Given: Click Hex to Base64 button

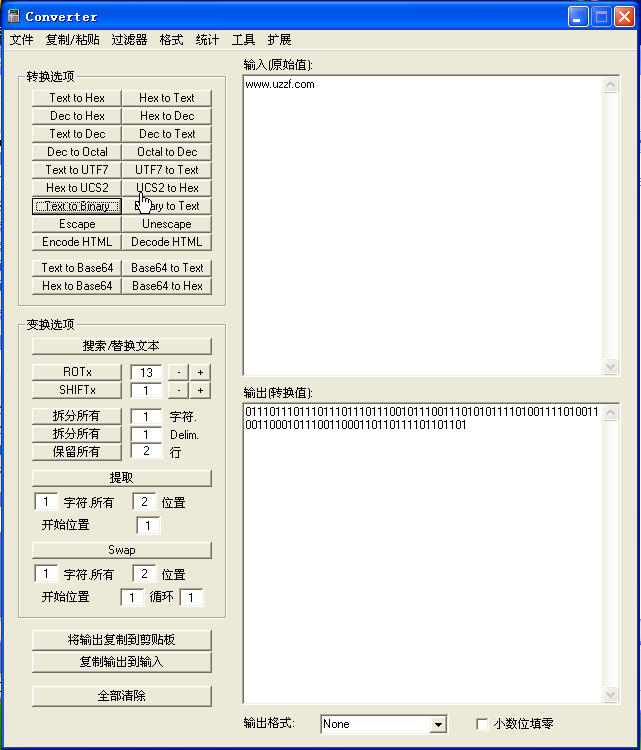Looking at the screenshot, I should tap(77, 286).
